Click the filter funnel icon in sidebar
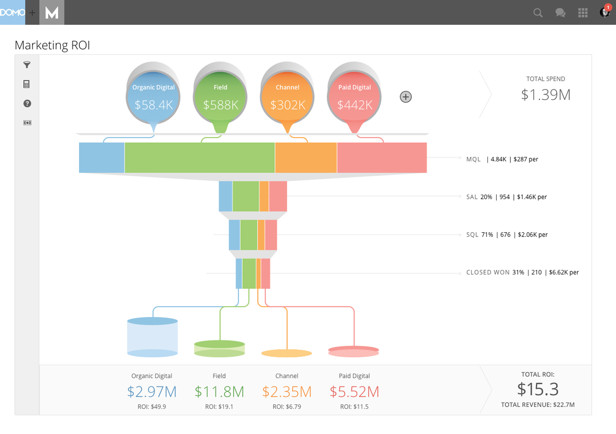Screen dimensions: 616x434 27,65
